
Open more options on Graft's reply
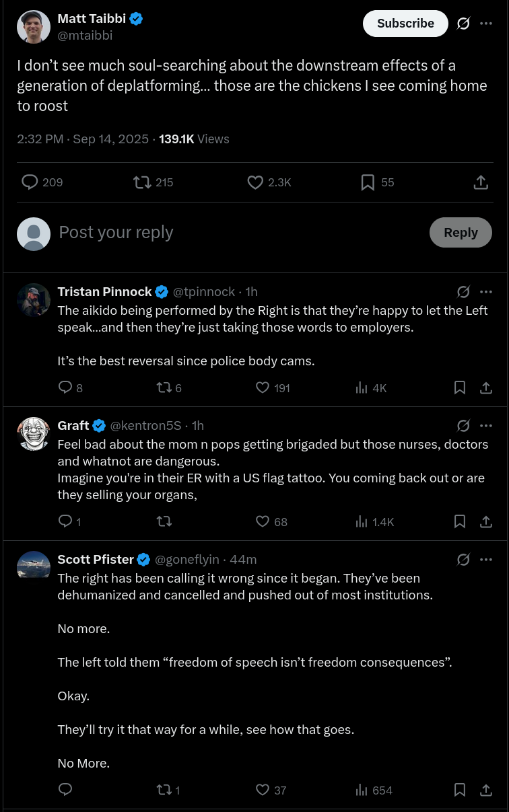coord(486,426)
